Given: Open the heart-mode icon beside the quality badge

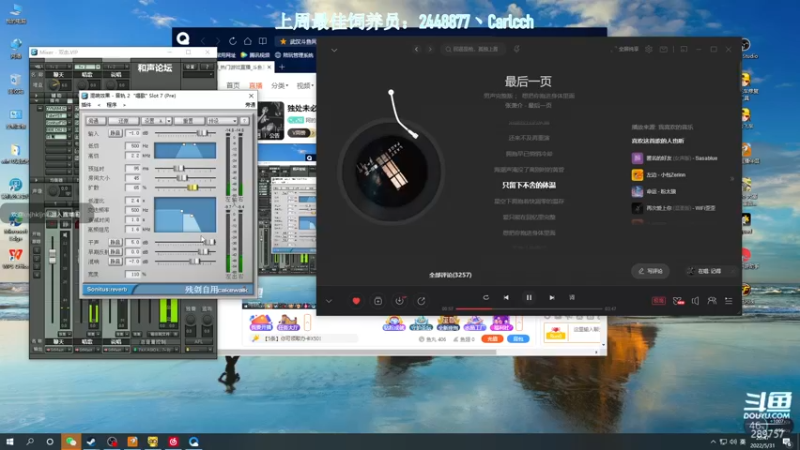Looking at the screenshot, I should pos(678,301).
